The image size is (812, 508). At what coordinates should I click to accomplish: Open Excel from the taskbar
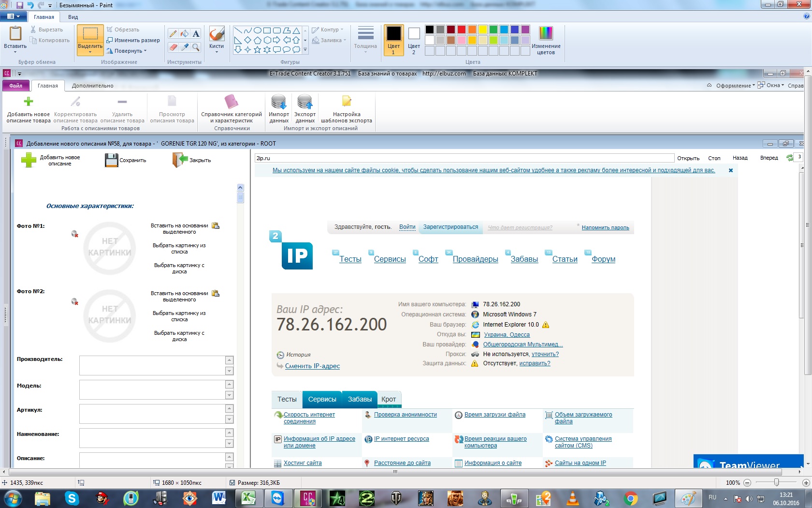pos(248,498)
